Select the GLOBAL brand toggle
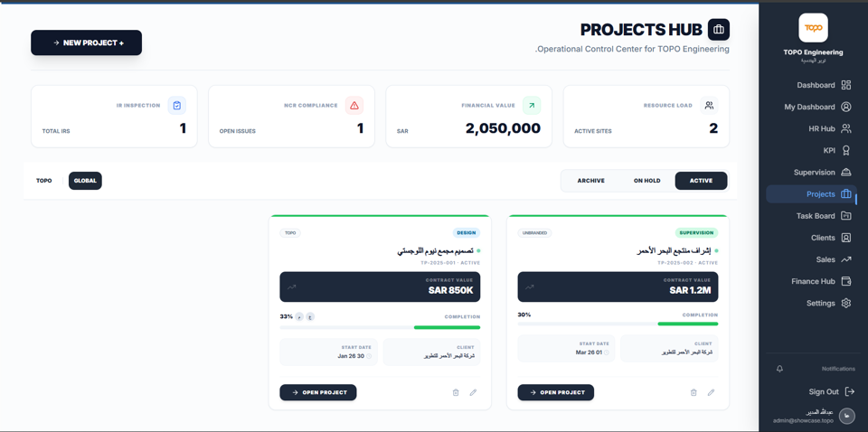868x432 pixels. [x=85, y=181]
